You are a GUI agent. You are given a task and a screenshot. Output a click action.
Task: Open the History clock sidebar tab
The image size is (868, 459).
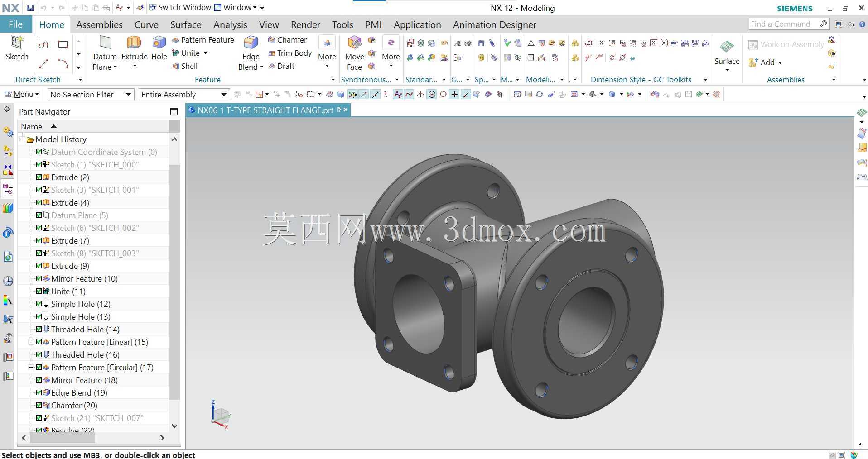pos(8,281)
